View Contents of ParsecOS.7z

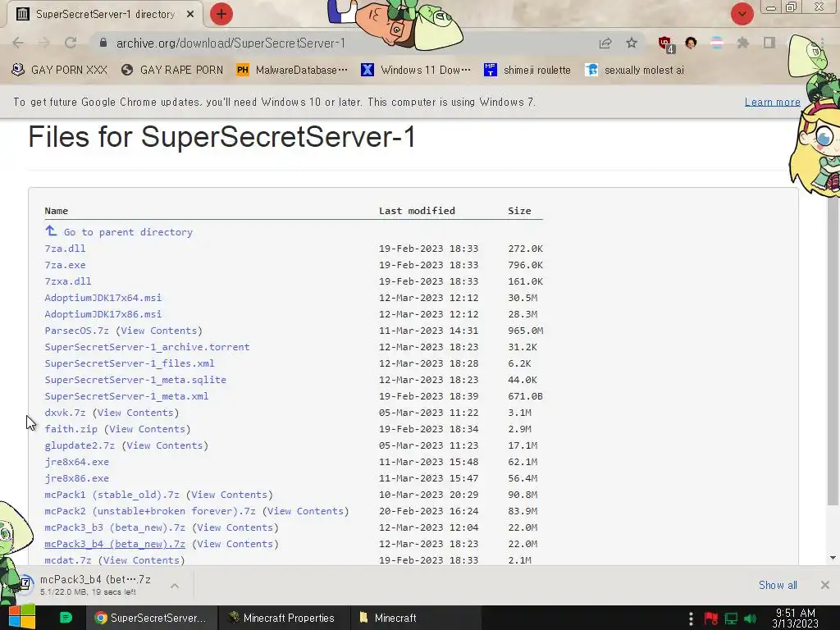click(x=159, y=331)
